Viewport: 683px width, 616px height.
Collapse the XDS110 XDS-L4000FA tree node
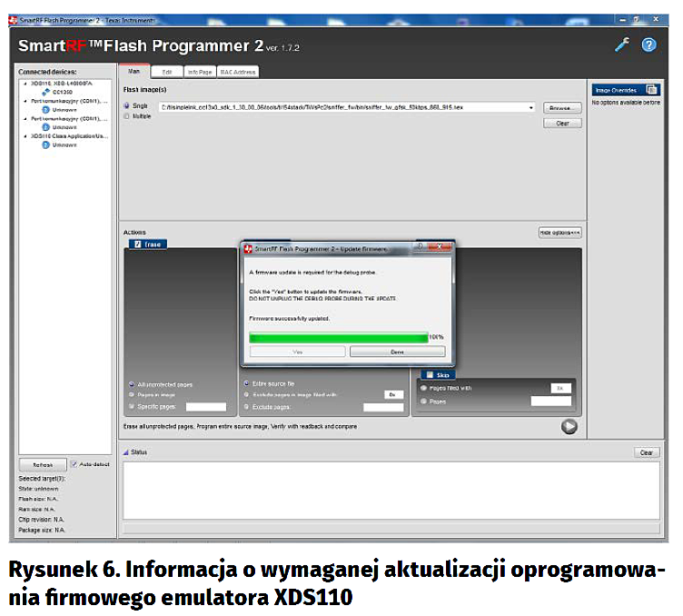tap(25, 83)
